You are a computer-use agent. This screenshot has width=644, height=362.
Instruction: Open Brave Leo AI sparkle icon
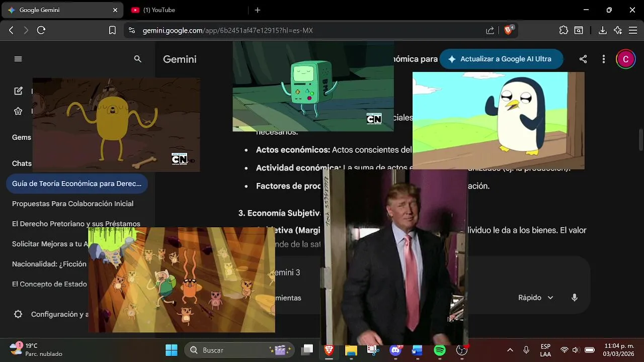pyautogui.click(x=618, y=30)
